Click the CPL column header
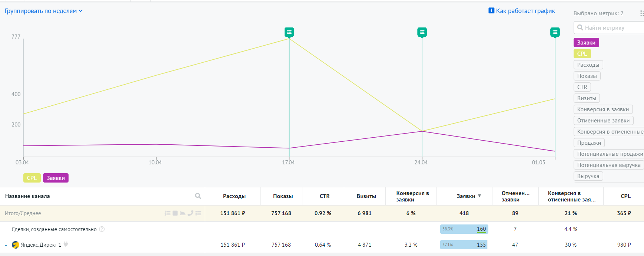 coord(625,196)
